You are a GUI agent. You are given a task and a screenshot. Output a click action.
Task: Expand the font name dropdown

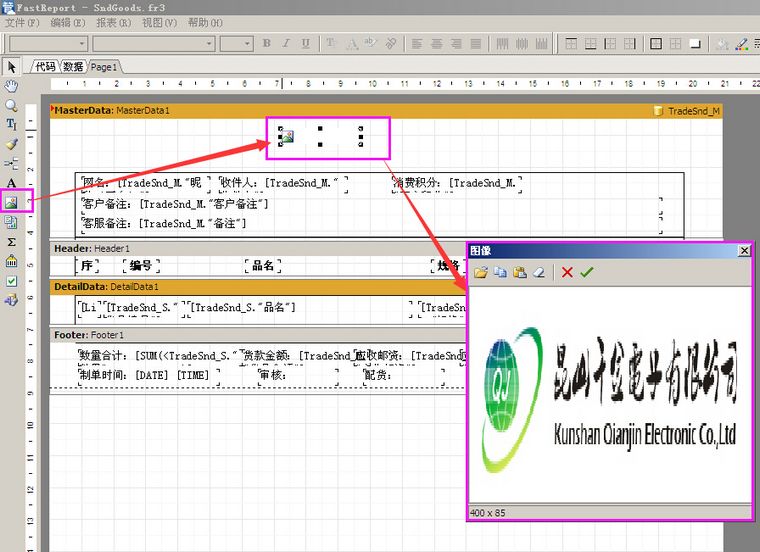pyautogui.click(x=209, y=44)
